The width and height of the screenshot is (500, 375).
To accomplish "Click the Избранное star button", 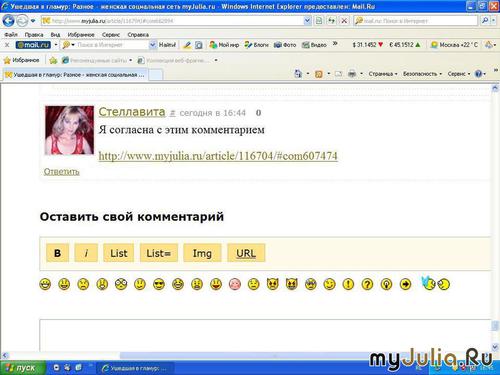I will pos(21,60).
